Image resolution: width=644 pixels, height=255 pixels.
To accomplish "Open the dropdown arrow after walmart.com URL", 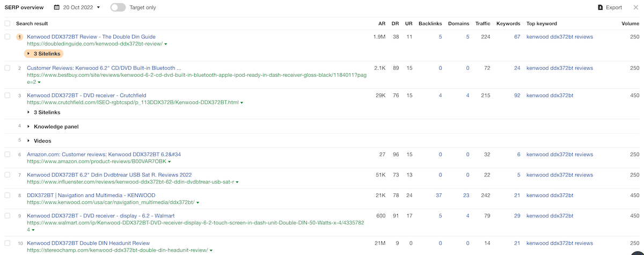I will (33, 230).
